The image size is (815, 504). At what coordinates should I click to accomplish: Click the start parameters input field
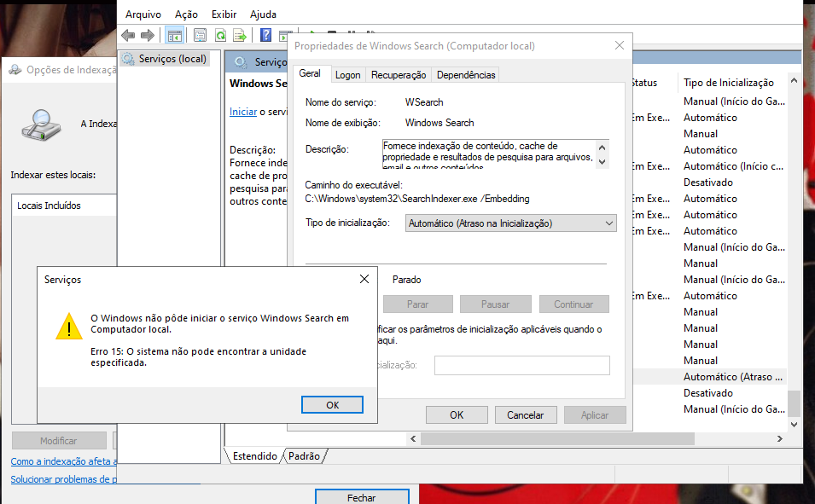(521, 365)
